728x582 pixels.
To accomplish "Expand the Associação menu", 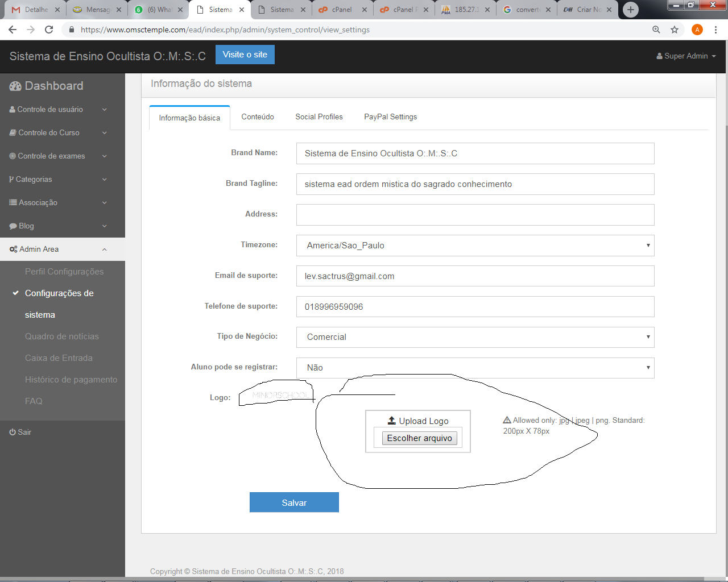I will pos(105,202).
